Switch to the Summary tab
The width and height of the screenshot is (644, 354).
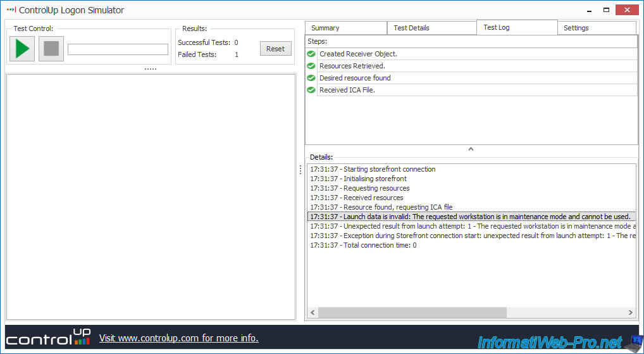click(346, 28)
